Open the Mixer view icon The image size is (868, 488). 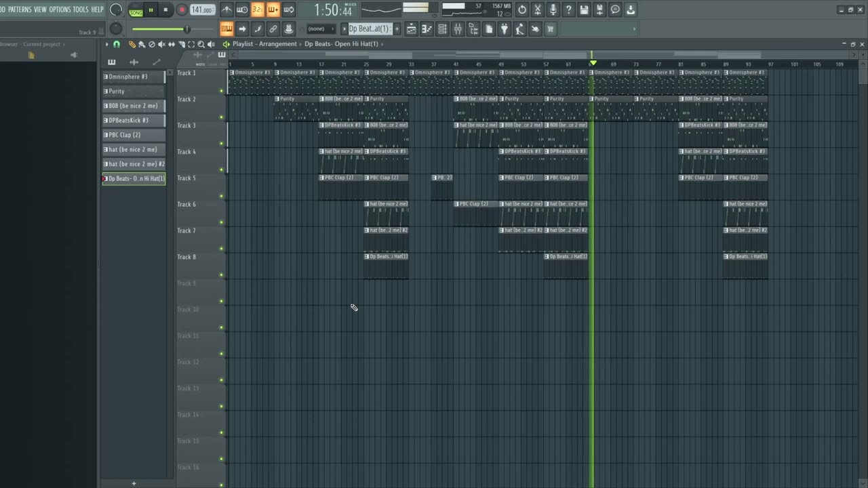point(458,29)
